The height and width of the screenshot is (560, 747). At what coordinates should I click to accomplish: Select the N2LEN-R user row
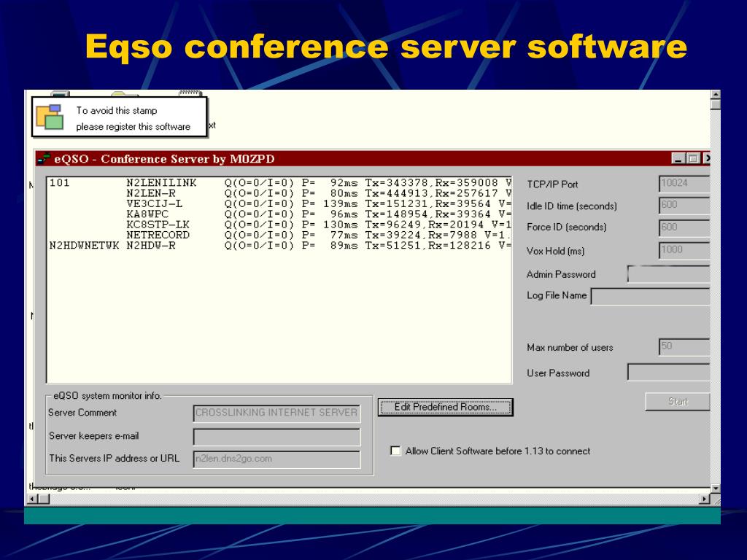click(280, 193)
